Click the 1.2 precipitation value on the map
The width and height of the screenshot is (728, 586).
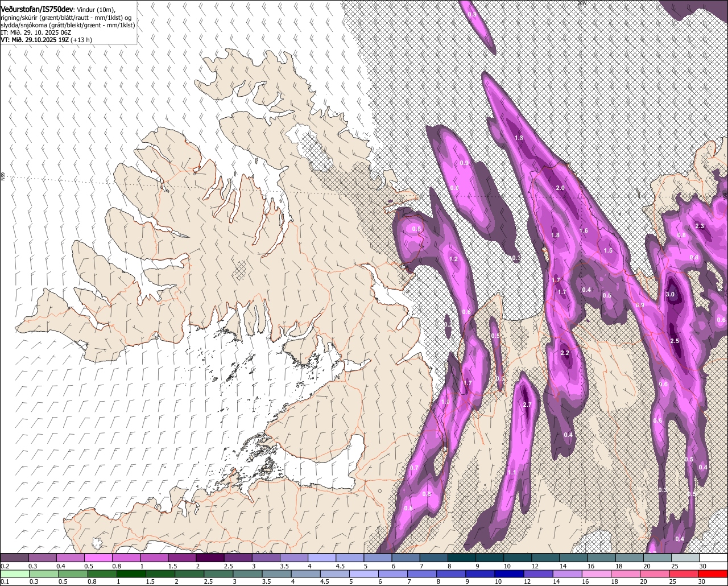(x=454, y=259)
